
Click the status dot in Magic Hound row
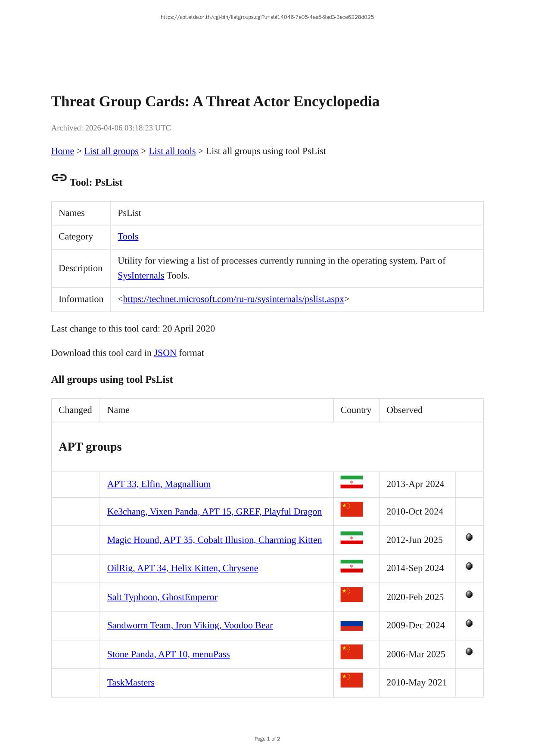pyautogui.click(x=469, y=537)
